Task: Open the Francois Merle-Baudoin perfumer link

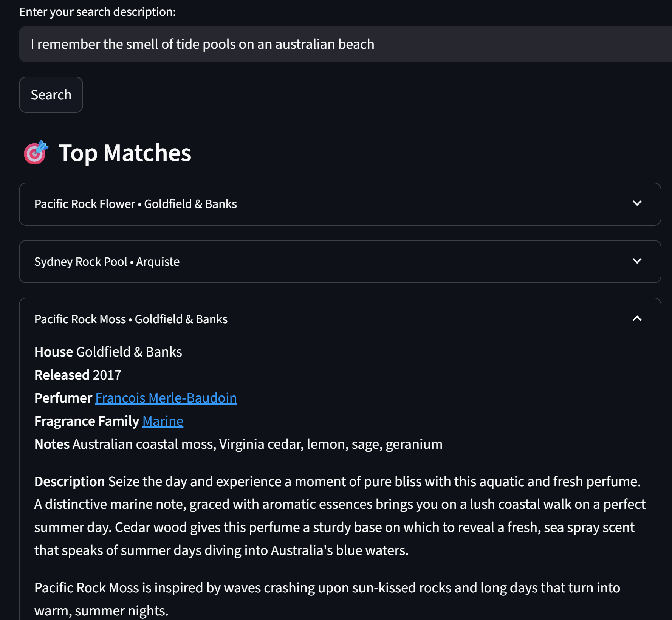Action: coord(166,398)
